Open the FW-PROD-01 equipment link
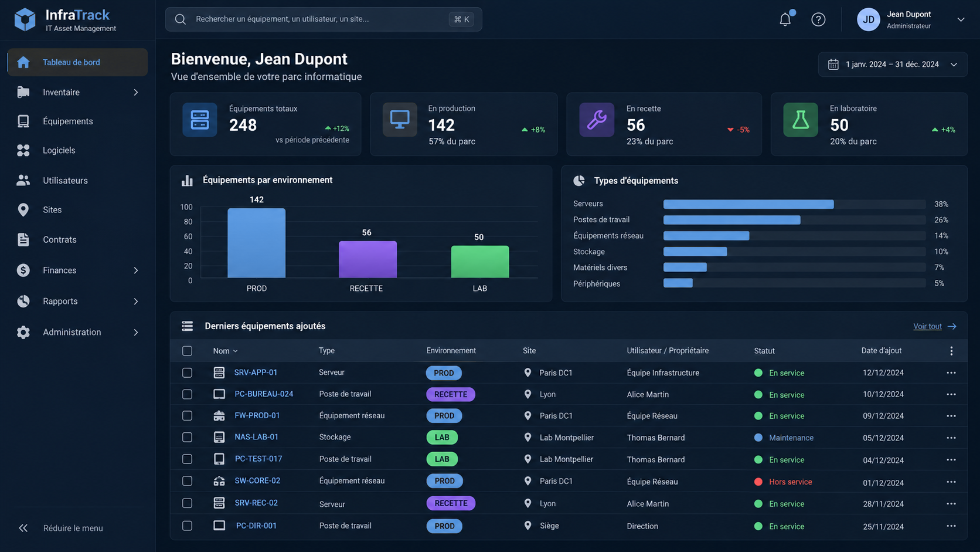The width and height of the screenshot is (980, 552). 257,415
